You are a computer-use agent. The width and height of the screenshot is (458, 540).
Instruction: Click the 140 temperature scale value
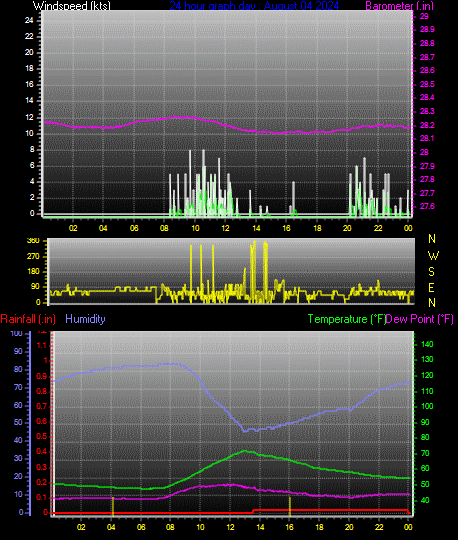427,344
